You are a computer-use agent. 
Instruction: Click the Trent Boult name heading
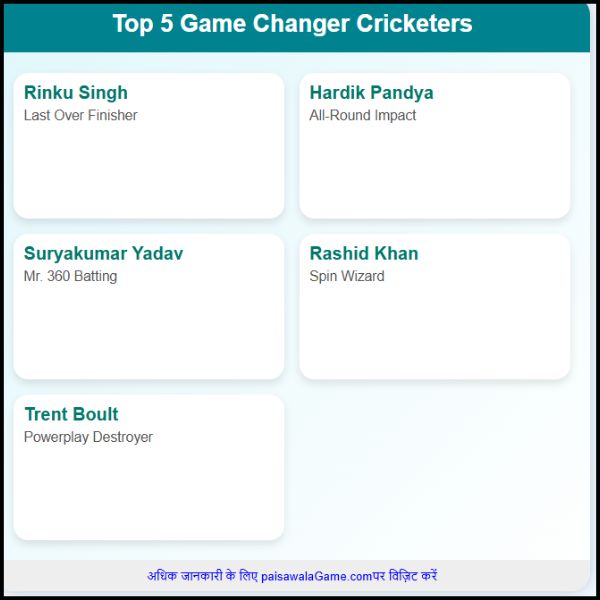coord(72,414)
